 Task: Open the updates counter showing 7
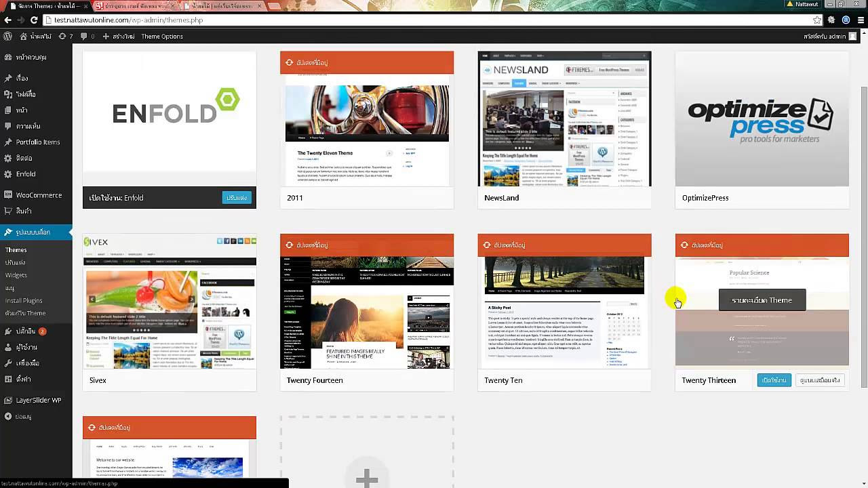click(66, 36)
